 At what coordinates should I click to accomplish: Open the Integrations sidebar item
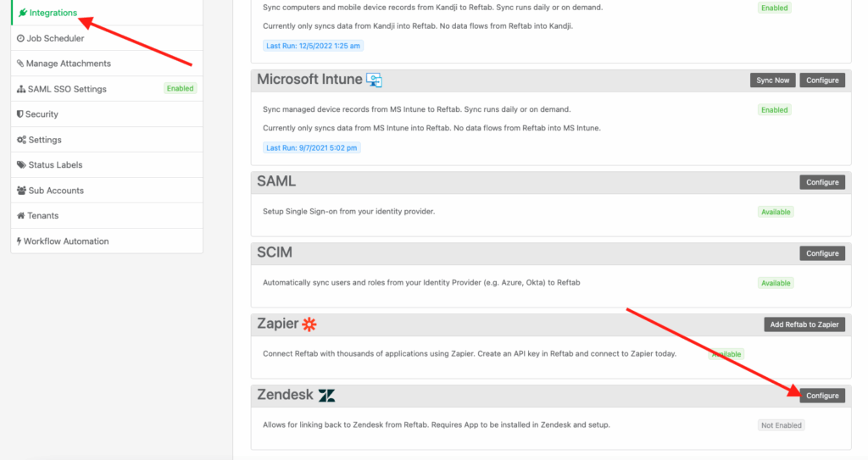tap(107, 13)
